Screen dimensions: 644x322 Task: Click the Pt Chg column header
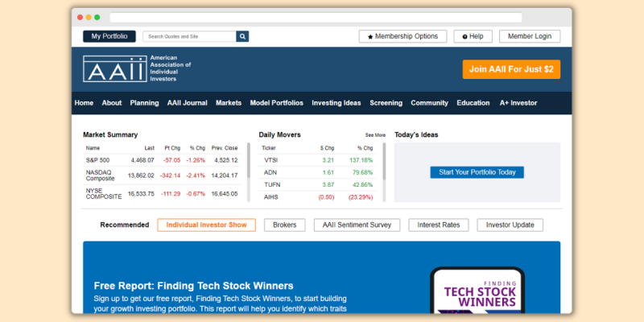click(x=172, y=148)
